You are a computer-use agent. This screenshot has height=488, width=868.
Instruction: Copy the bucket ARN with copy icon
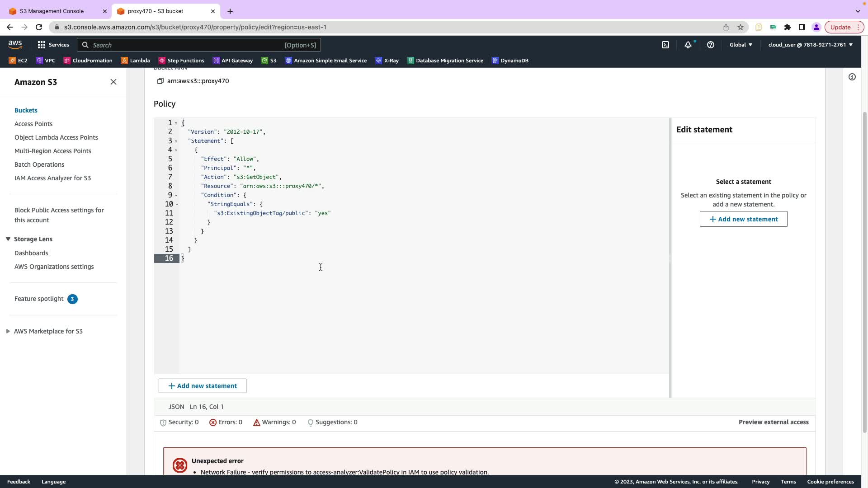tap(160, 81)
